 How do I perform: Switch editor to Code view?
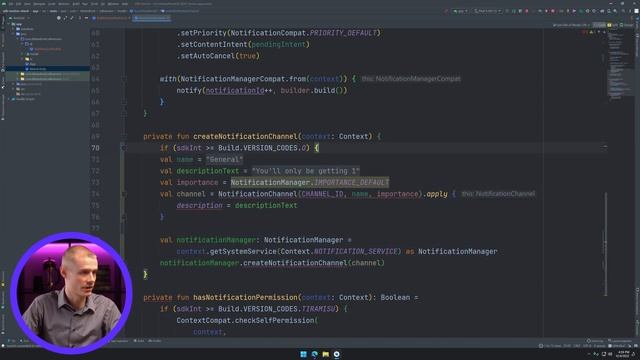coord(599,25)
